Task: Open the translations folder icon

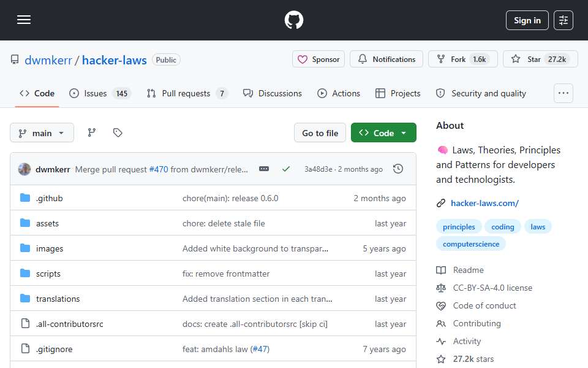Action: click(25, 298)
